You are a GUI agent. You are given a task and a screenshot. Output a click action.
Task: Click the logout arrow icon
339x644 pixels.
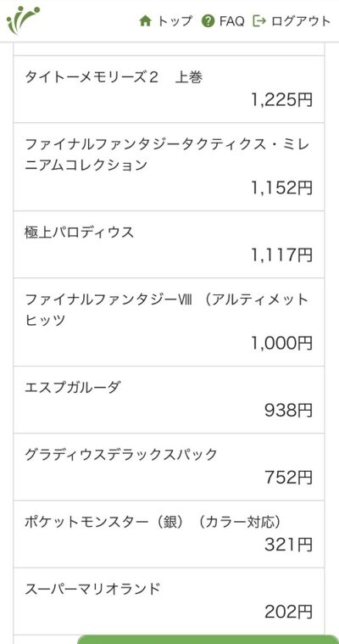[x=259, y=21]
